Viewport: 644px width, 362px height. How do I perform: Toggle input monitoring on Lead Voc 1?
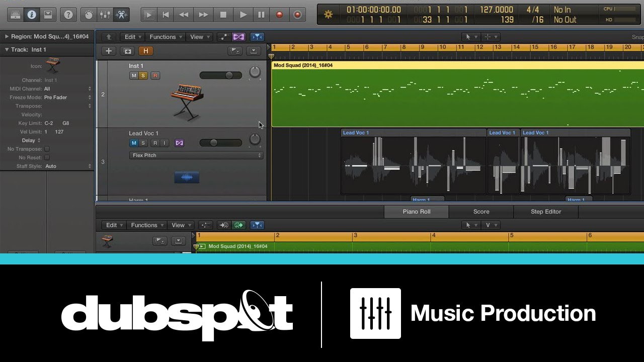[x=164, y=143]
